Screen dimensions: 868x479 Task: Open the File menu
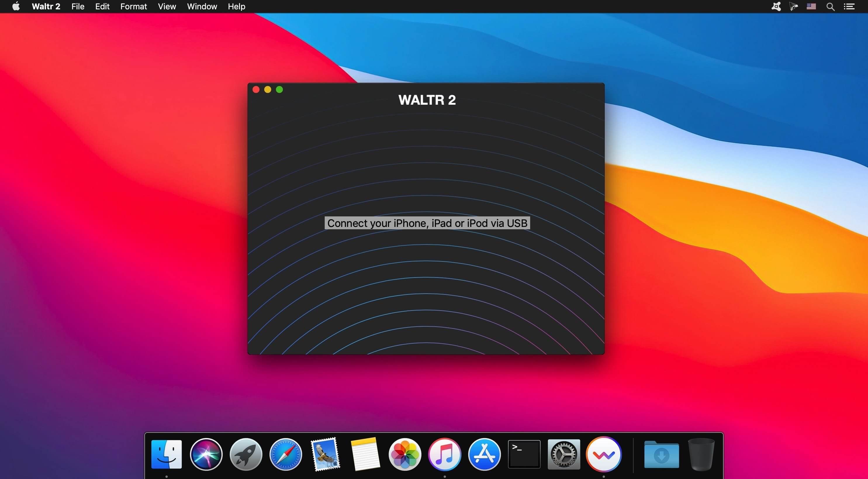78,6
